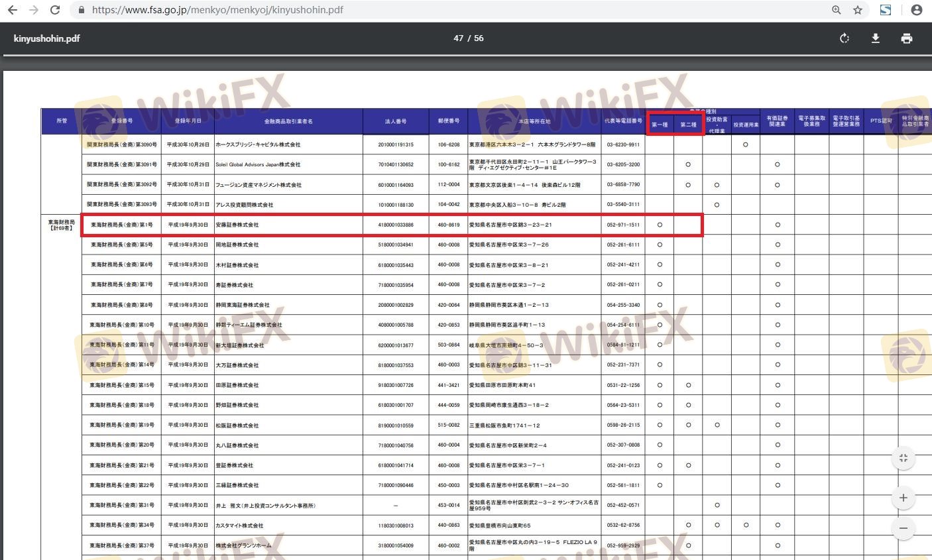Bookmark this page with the star

(x=858, y=10)
